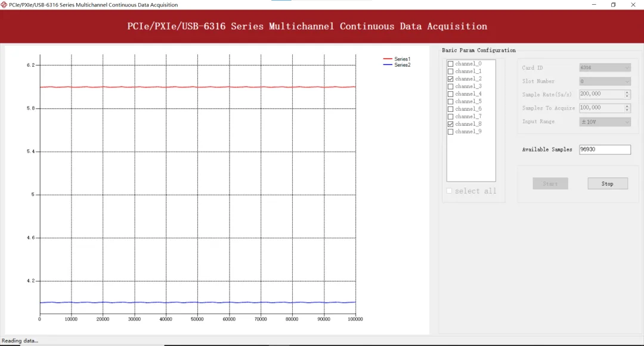
Task: Click the Available Samples field
Action: (x=605, y=149)
